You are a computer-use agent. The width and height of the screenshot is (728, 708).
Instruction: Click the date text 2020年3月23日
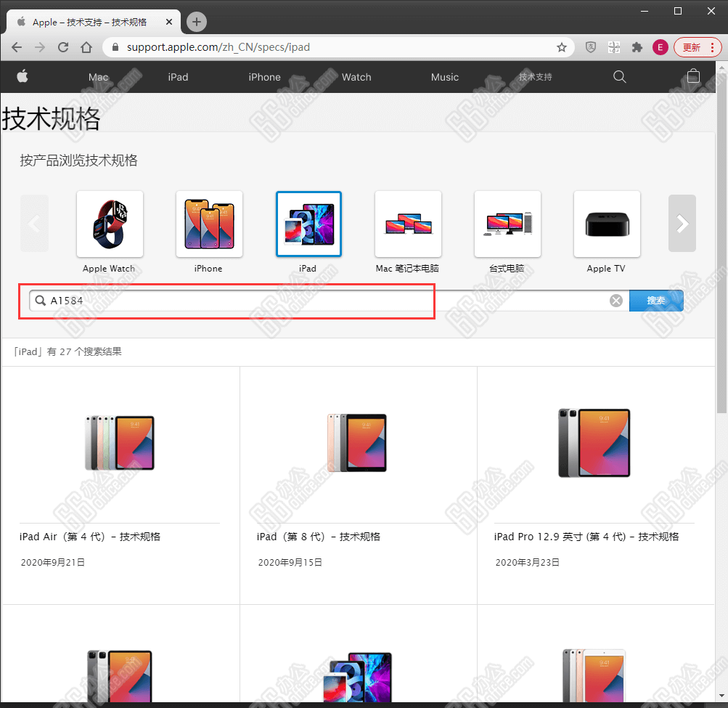point(528,563)
